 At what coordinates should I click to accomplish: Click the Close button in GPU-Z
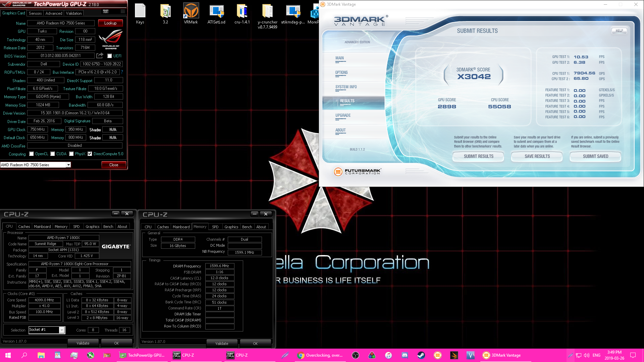(114, 165)
